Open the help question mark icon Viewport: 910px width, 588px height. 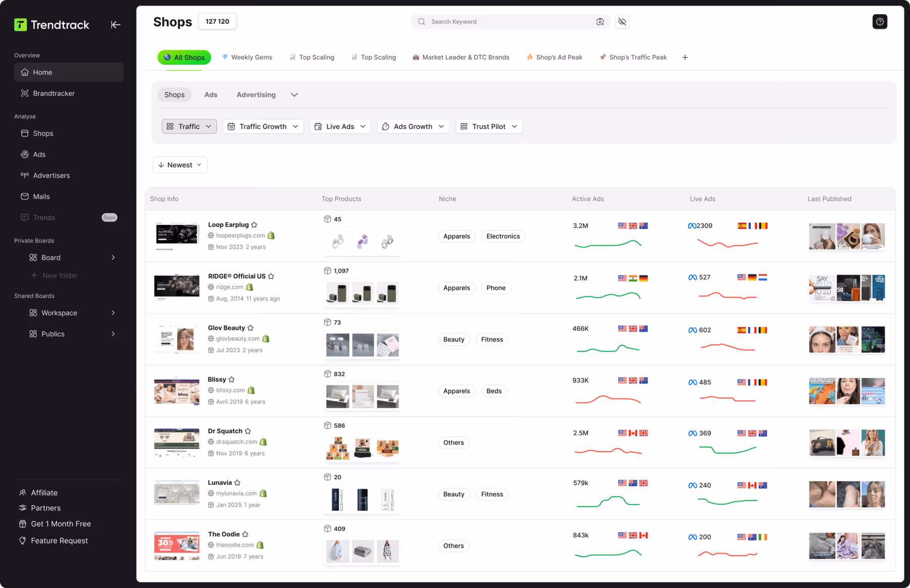(x=880, y=21)
